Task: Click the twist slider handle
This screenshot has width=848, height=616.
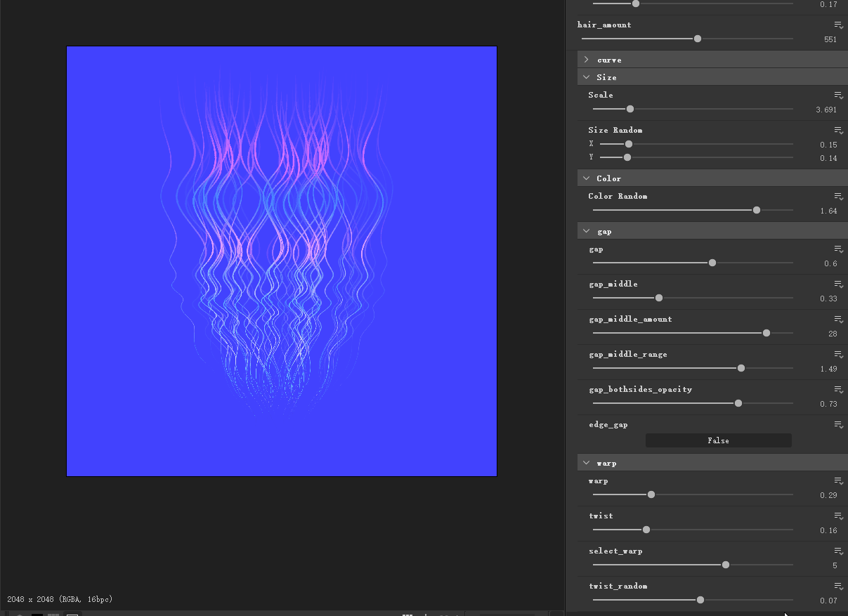Action: click(x=646, y=530)
